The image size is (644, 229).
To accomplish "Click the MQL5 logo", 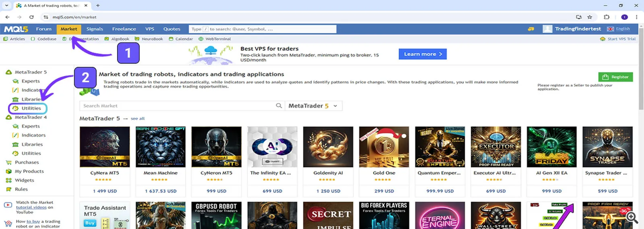I will 16,29.
